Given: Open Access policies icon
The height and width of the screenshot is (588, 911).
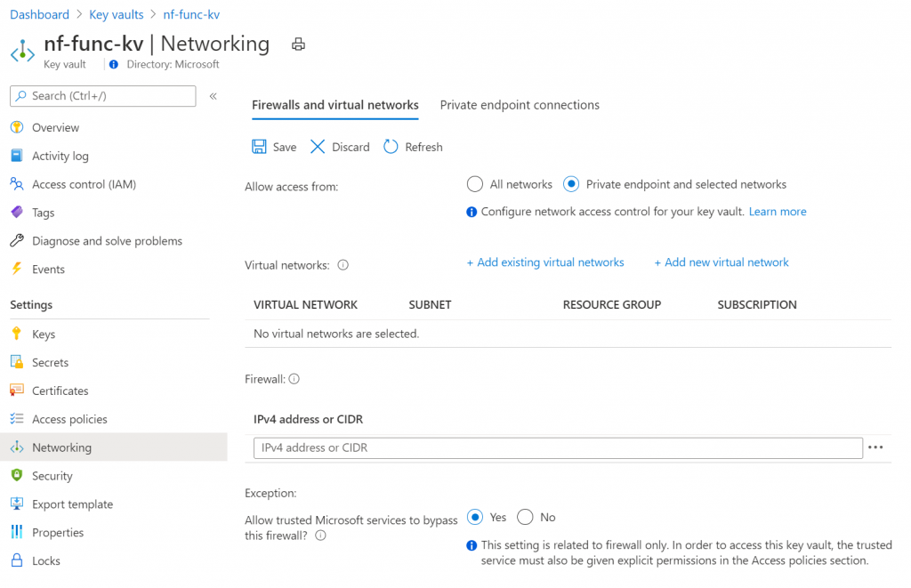Looking at the screenshot, I should pos(17,419).
